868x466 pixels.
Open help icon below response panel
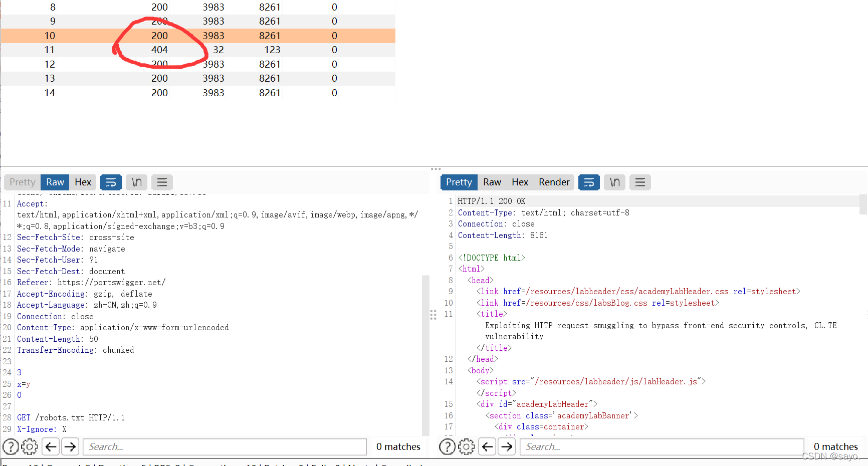tap(448, 446)
